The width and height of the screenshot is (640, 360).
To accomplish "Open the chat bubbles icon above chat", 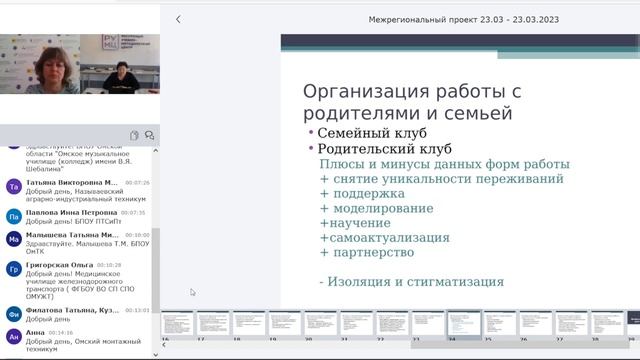I will tap(149, 135).
